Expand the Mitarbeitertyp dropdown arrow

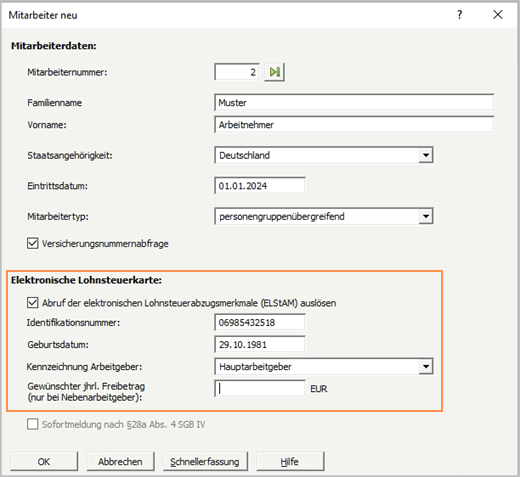point(426,217)
